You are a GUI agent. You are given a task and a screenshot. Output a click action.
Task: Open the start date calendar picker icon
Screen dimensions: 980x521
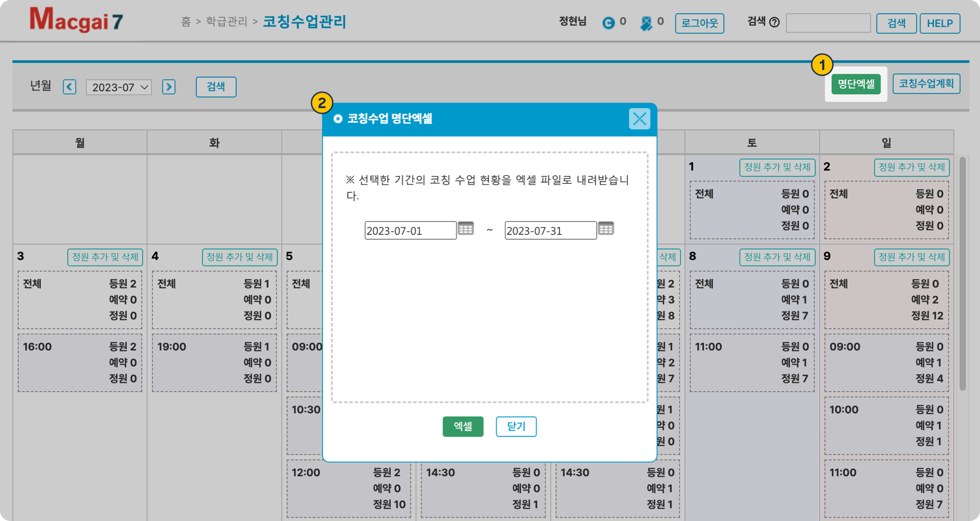[x=466, y=229]
